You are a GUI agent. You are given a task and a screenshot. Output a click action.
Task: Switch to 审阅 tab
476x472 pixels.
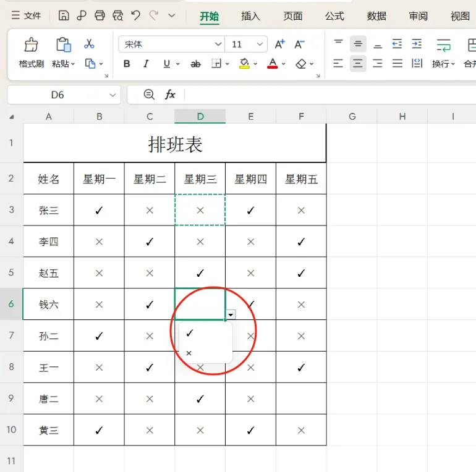(x=419, y=16)
